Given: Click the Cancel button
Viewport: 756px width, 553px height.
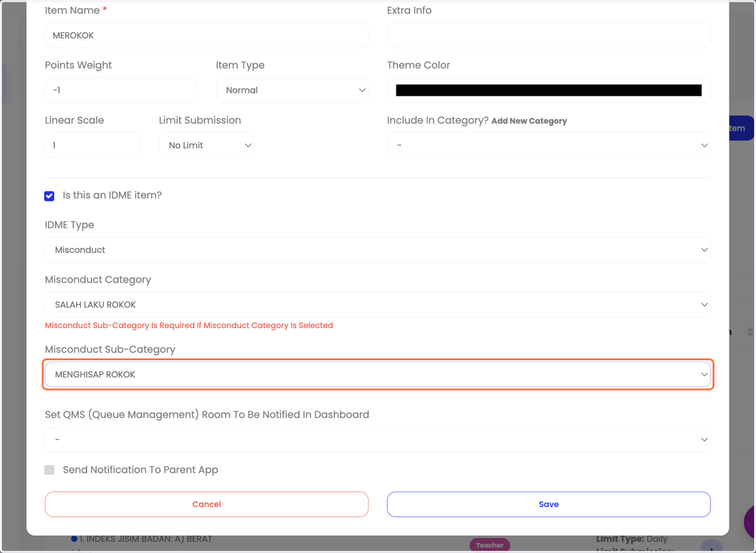Looking at the screenshot, I should tap(207, 504).
